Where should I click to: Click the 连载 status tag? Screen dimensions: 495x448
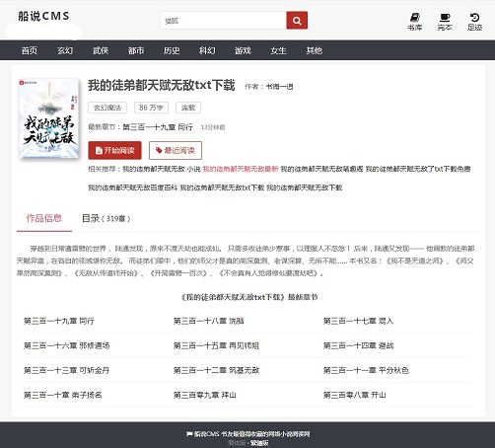coord(188,108)
